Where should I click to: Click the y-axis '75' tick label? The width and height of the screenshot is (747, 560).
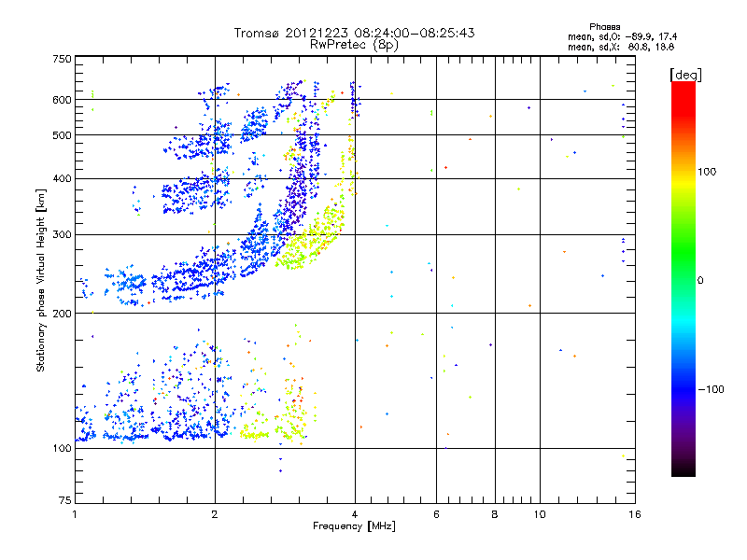[x=65, y=500]
